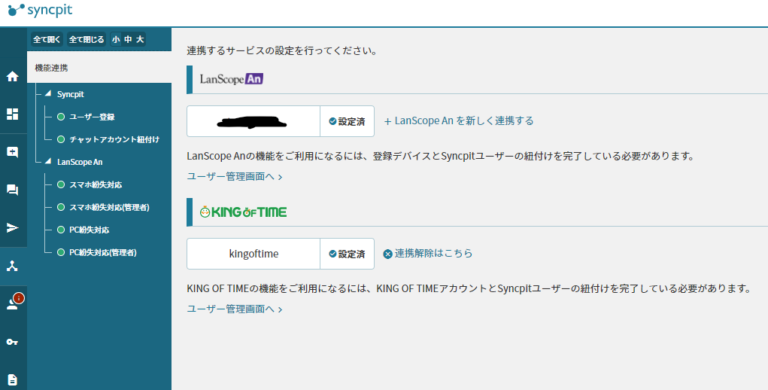This screenshot has width=768, height=390.
Task: Click the kingoftime account box
Action: point(254,254)
